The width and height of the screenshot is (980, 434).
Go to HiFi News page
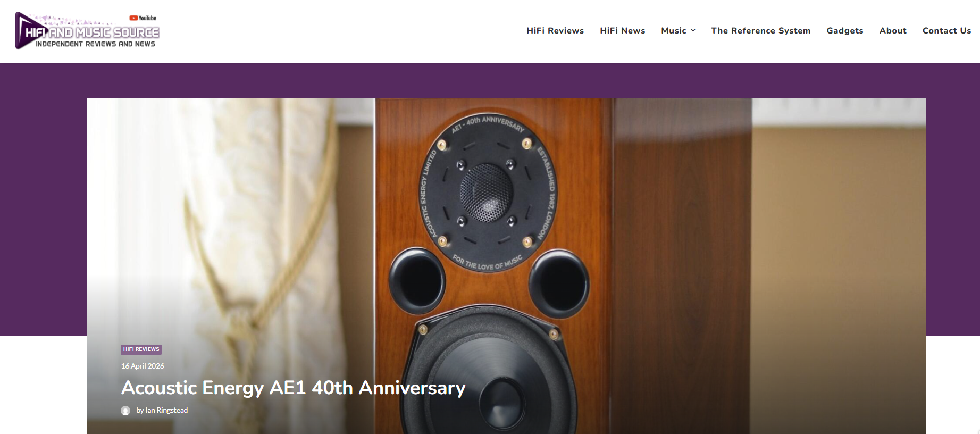coord(623,31)
